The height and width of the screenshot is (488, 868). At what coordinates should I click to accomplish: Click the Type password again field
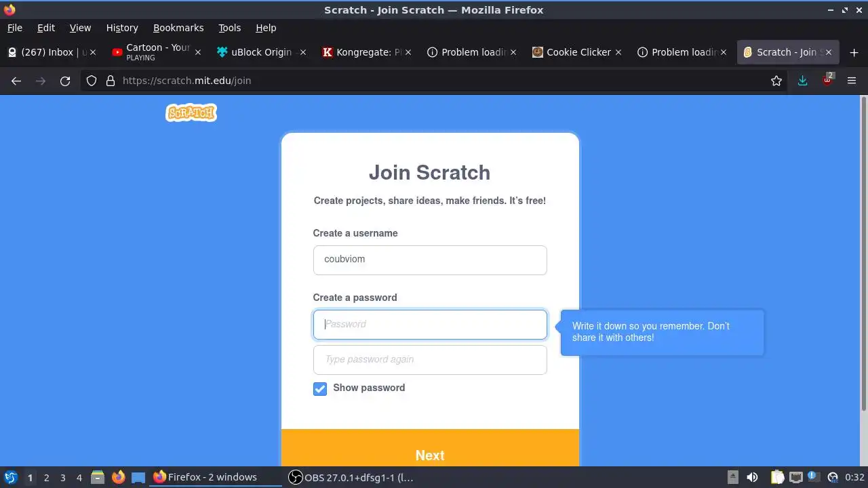(x=430, y=360)
